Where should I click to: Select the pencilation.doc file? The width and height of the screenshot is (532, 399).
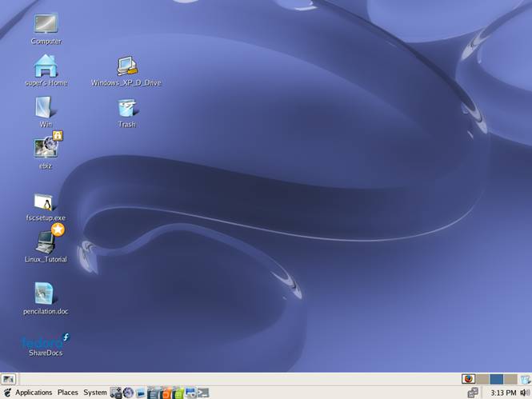click(45, 294)
